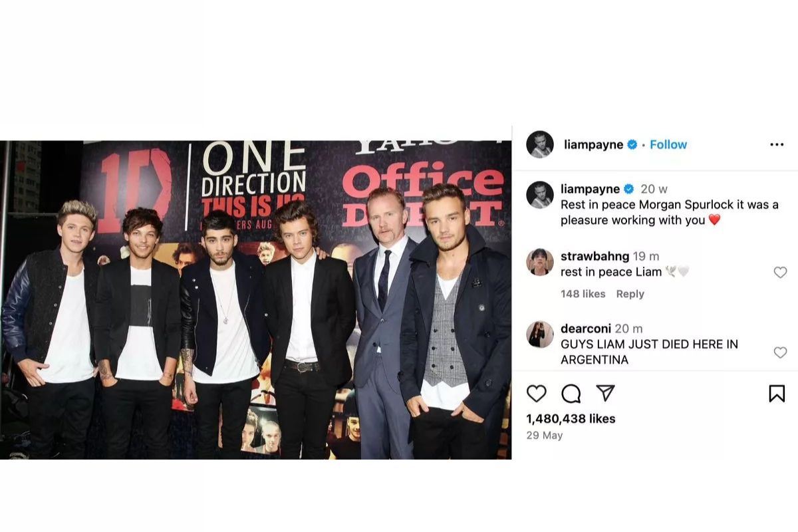The image size is (798, 532).
Task: Open the three-dot more options menu
Action: pos(777,144)
